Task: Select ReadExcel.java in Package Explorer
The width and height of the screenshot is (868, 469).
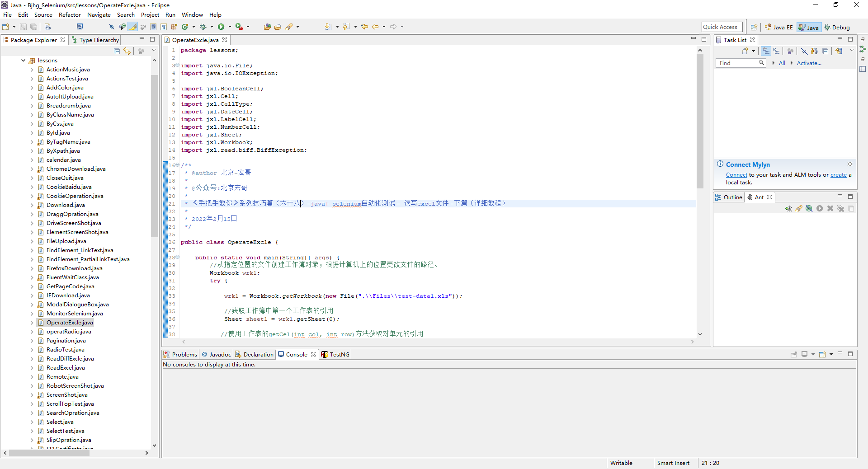Action: tap(66, 368)
